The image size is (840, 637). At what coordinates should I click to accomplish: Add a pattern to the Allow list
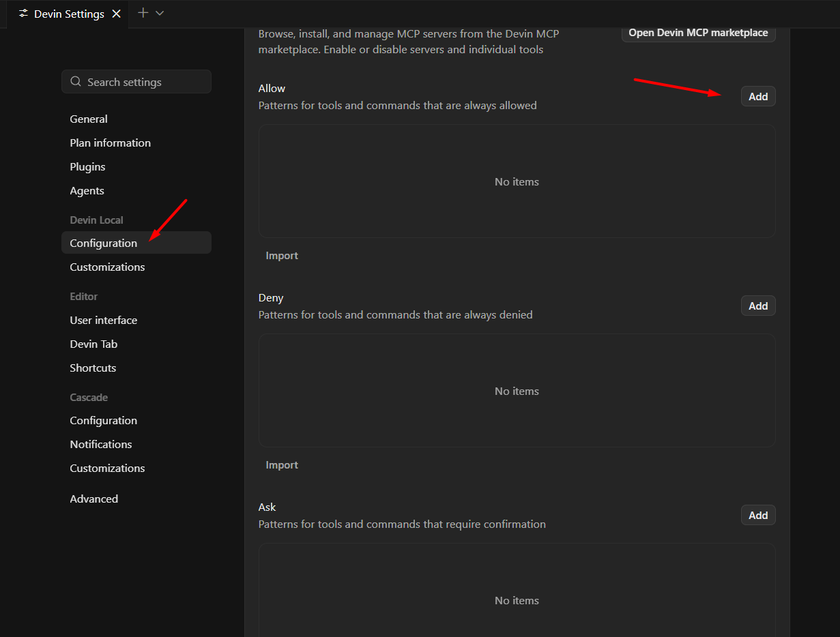click(758, 97)
